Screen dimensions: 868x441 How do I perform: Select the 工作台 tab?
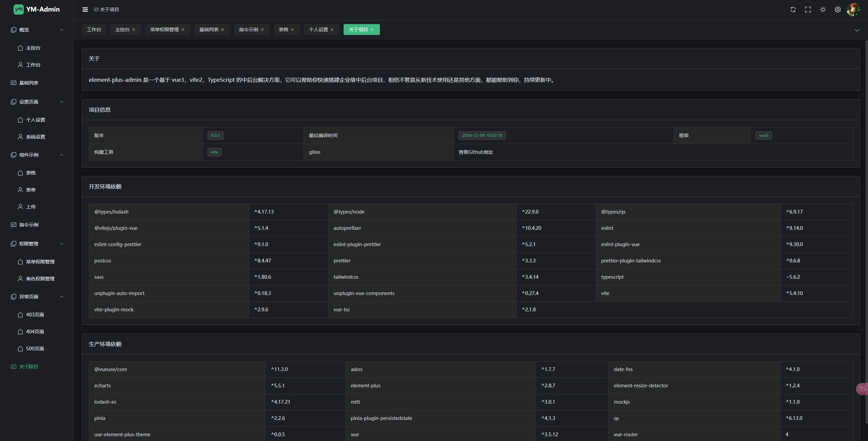94,30
